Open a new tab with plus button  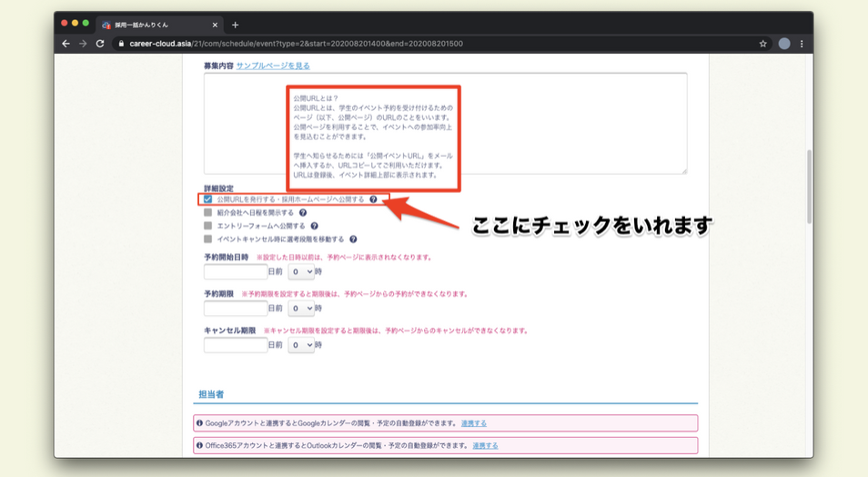[236, 25]
